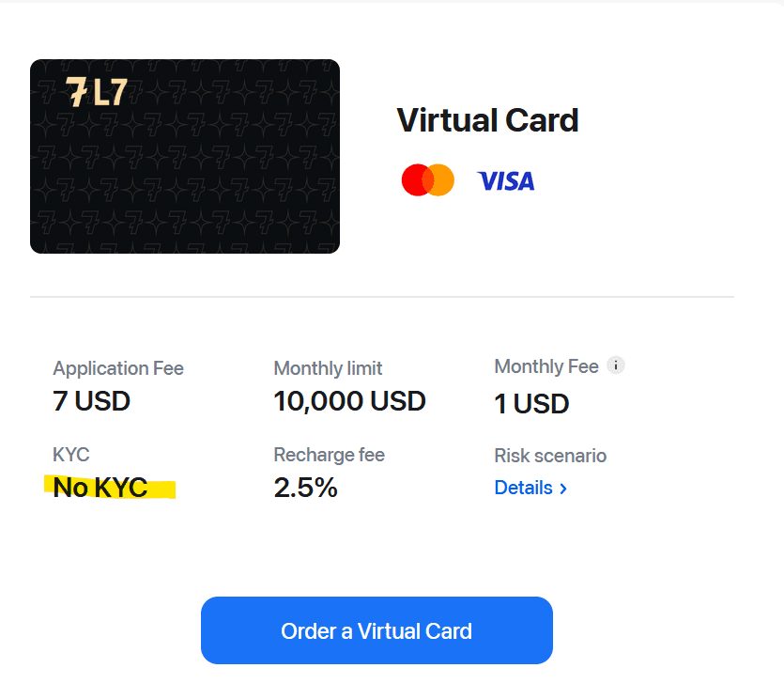This screenshot has height=699, width=784.
Task: Click the 7 USD application fee text
Action: 91,401
